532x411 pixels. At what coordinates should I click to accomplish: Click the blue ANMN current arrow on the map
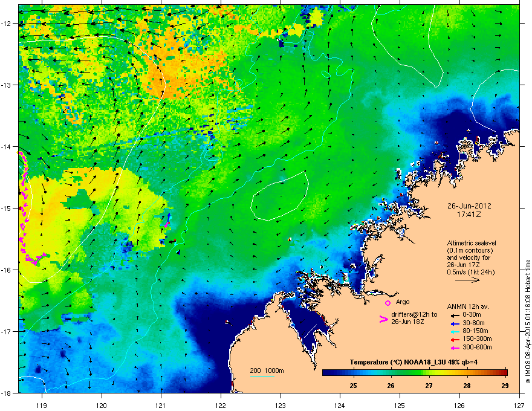click(x=168, y=217)
